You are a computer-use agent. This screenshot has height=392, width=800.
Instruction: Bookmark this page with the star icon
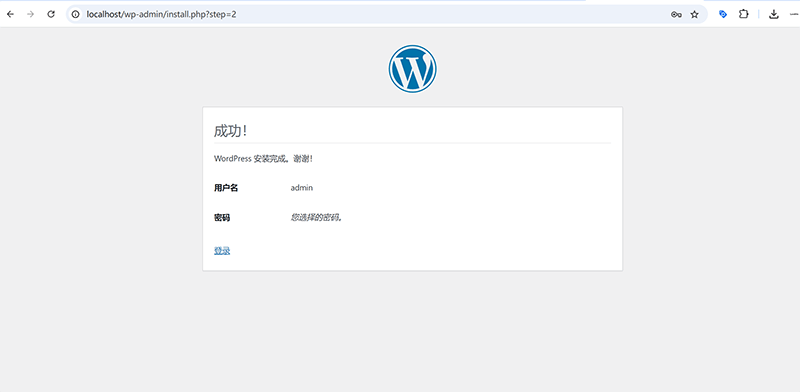tap(694, 15)
